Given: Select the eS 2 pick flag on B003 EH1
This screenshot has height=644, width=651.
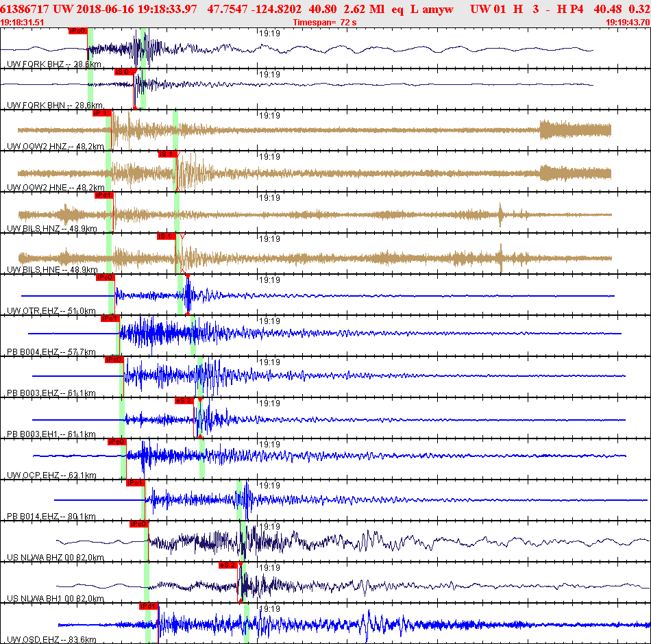Looking at the screenshot, I should click(x=184, y=401).
